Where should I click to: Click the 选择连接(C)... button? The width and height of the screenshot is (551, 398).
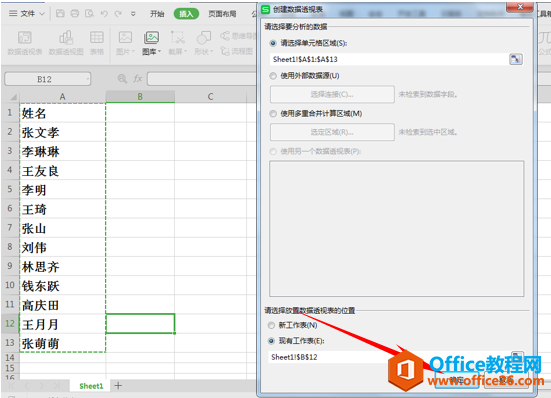[x=332, y=94]
